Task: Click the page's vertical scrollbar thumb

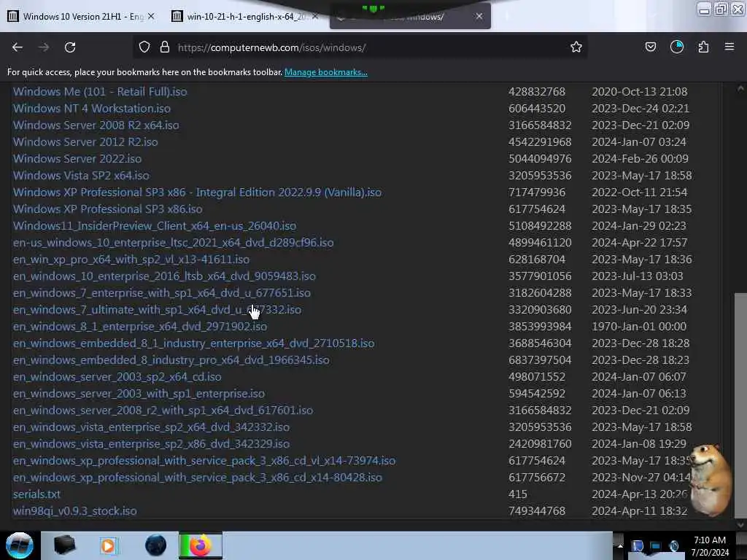Action: 740,405
